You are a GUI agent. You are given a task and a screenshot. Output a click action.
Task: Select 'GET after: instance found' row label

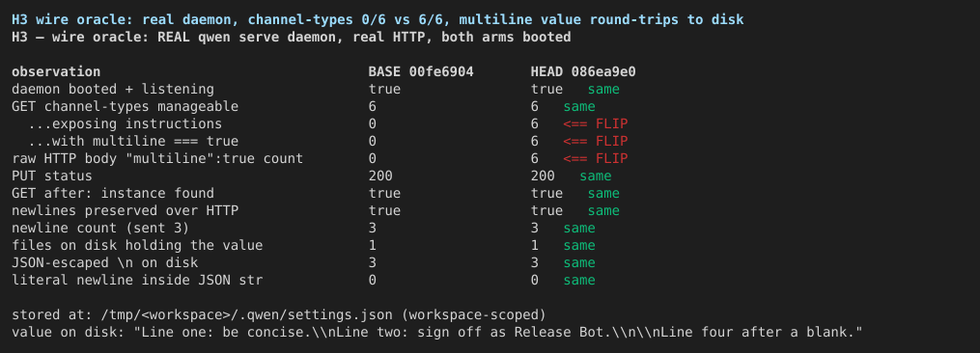tap(113, 193)
